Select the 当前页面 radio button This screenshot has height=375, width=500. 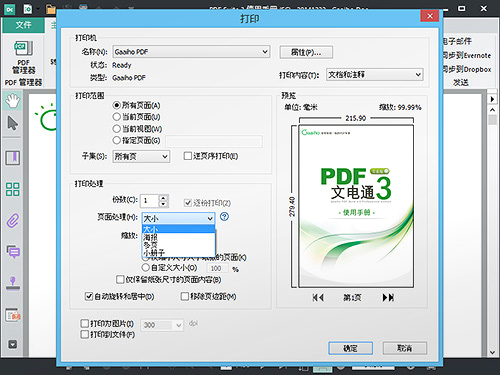[x=116, y=117]
